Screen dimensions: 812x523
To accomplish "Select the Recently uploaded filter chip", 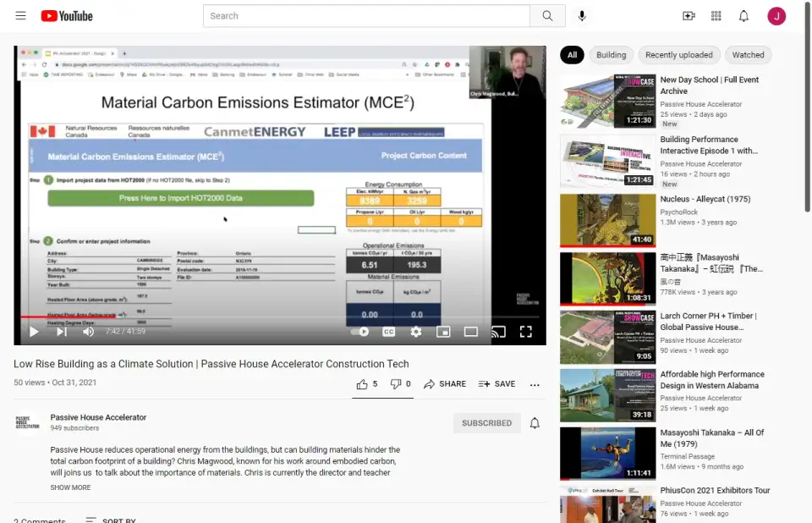I will coord(678,55).
